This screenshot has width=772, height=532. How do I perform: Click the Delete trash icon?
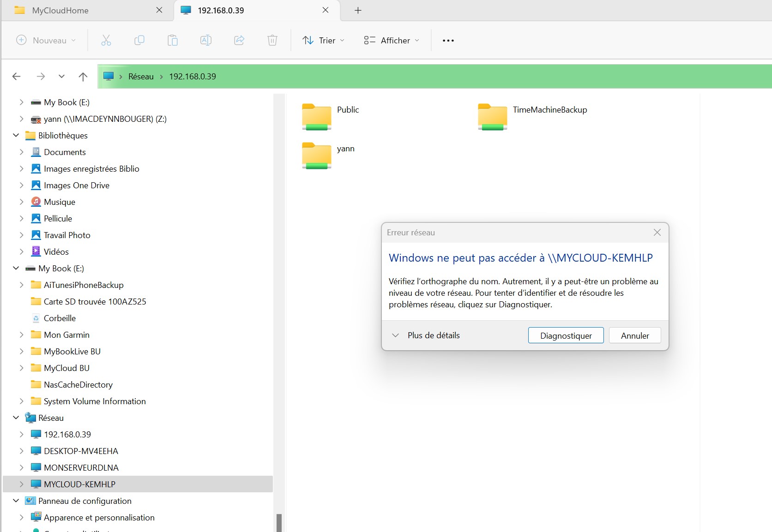point(272,40)
